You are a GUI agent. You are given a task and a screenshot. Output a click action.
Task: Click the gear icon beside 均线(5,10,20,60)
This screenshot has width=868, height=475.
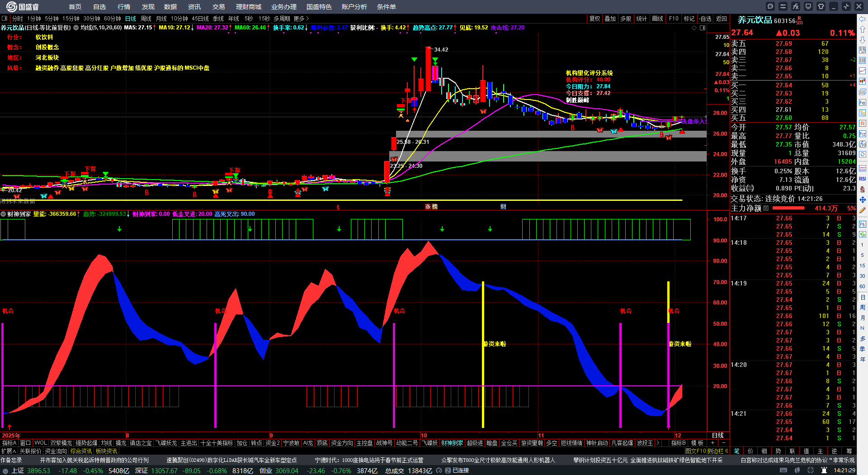coord(76,28)
